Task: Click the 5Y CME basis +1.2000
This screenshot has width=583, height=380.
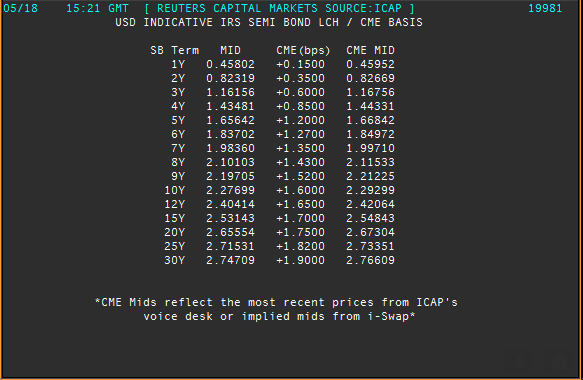Action: (x=300, y=120)
